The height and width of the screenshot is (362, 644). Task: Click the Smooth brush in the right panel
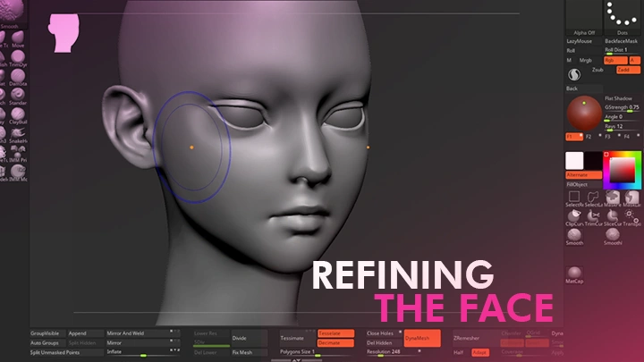click(x=574, y=237)
